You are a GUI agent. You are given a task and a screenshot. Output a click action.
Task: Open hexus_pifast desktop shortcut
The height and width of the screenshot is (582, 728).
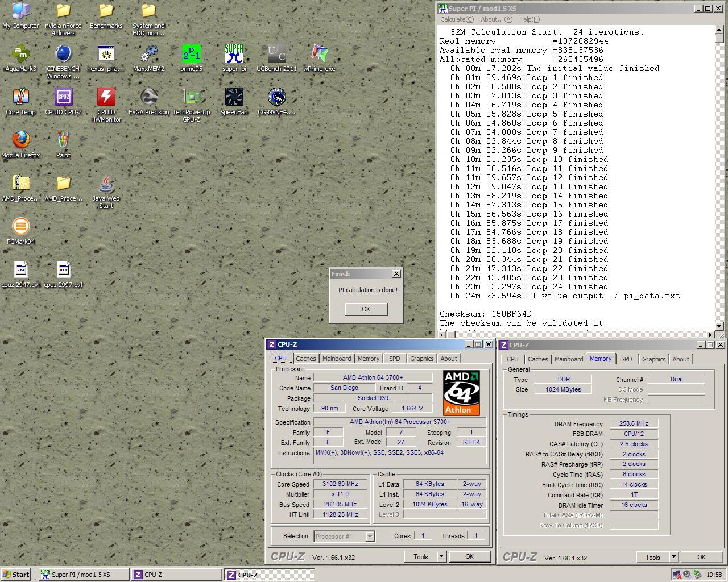(x=106, y=59)
